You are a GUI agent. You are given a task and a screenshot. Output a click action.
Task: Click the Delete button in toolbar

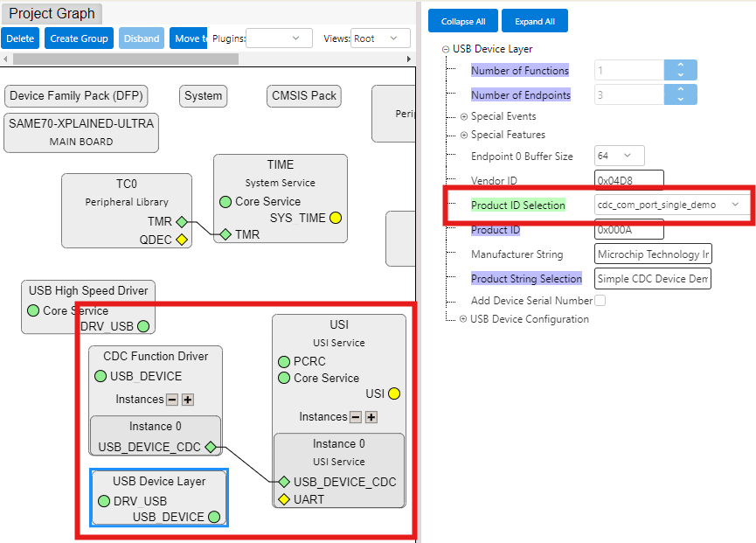tap(20, 38)
